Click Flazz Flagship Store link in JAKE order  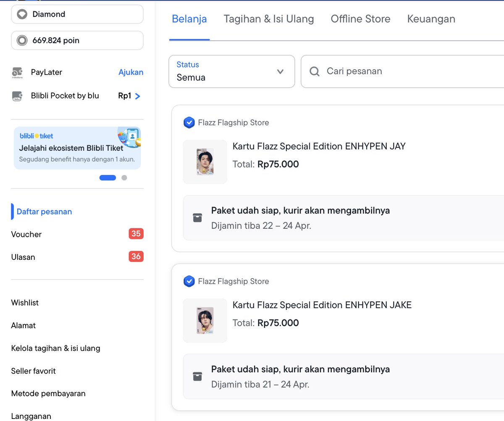coord(234,281)
